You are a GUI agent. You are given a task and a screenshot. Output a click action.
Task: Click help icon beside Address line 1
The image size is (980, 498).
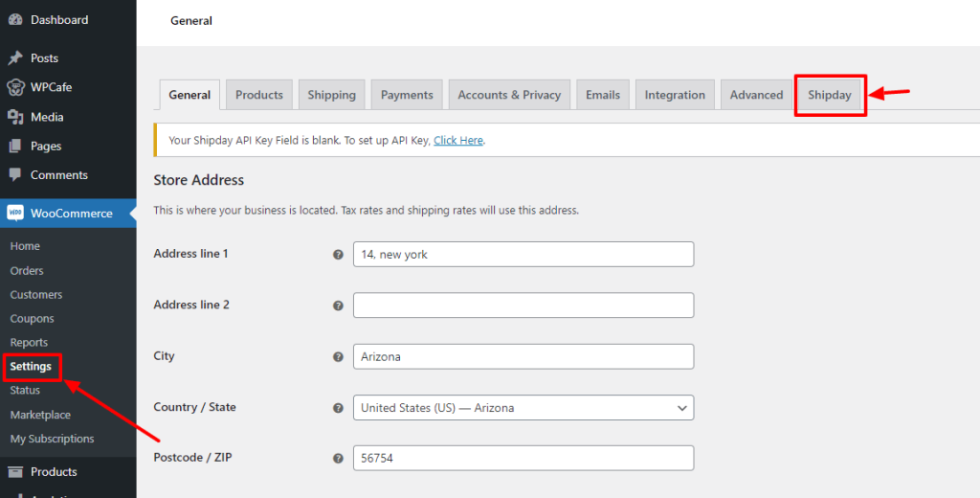[x=338, y=255]
